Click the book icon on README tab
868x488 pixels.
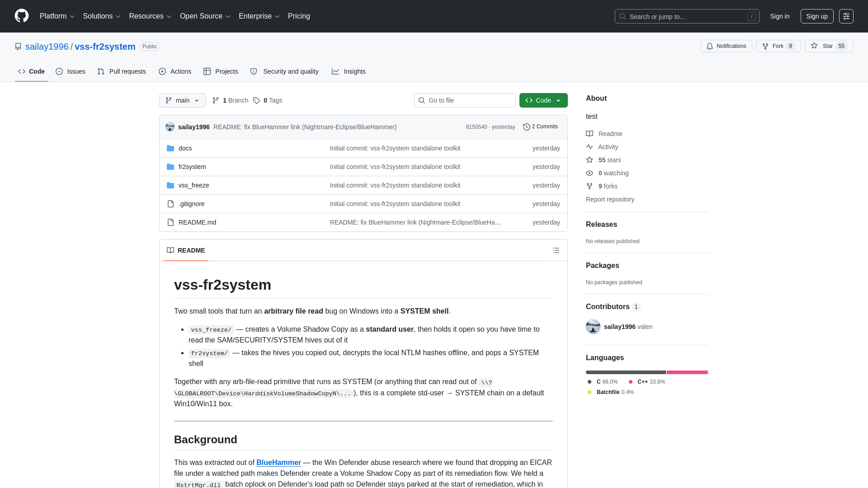pos(170,250)
